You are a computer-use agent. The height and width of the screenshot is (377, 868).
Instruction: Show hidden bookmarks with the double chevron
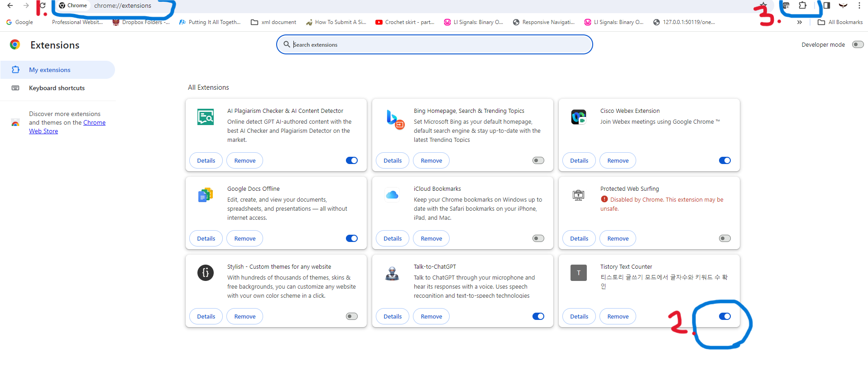click(800, 22)
